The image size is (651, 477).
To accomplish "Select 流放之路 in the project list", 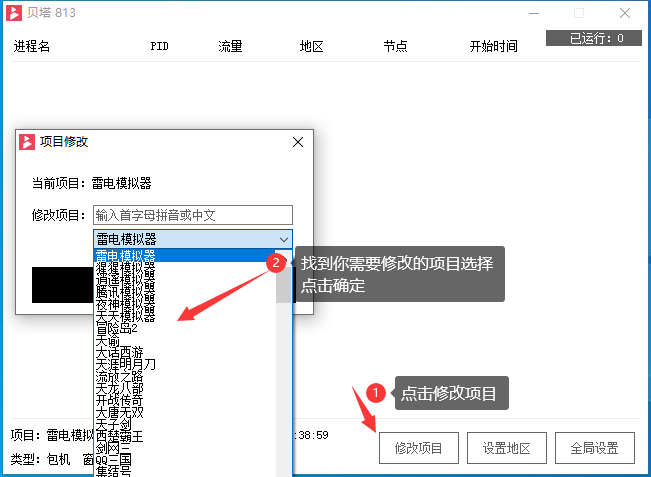I will point(120,376).
